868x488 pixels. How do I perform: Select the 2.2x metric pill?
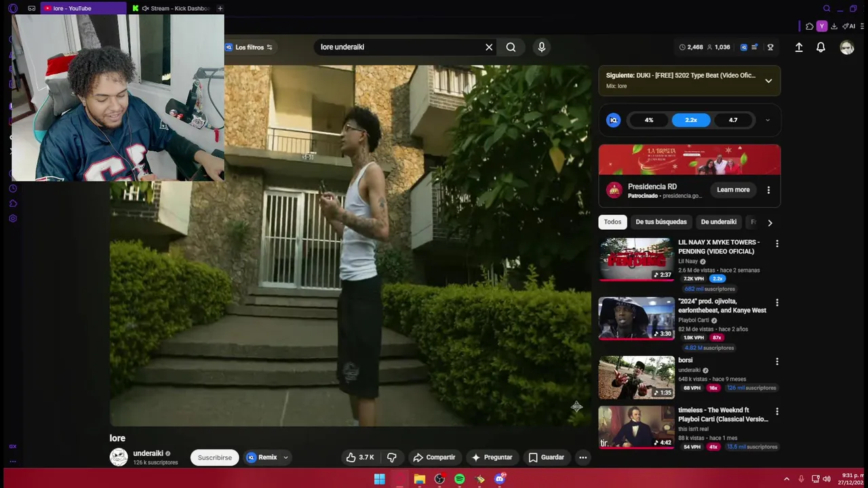point(691,120)
